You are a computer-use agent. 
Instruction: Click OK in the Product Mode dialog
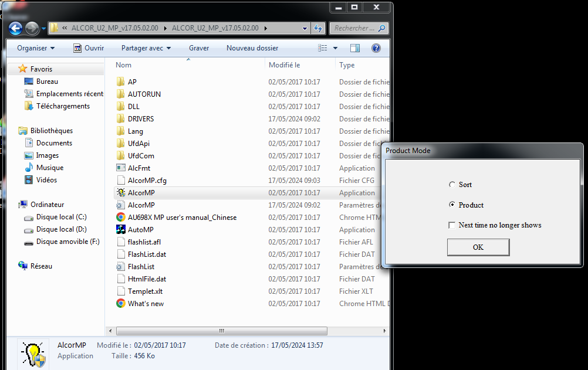click(478, 247)
